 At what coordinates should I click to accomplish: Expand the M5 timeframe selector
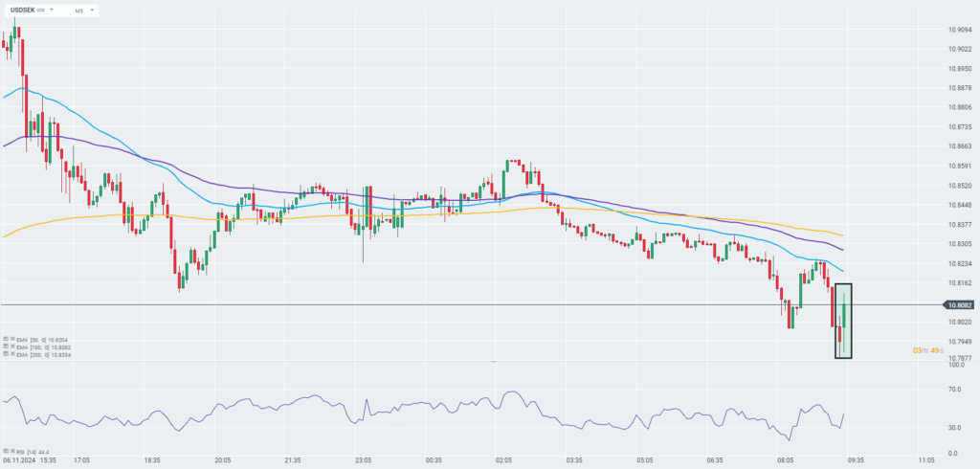tap(90, 11)
